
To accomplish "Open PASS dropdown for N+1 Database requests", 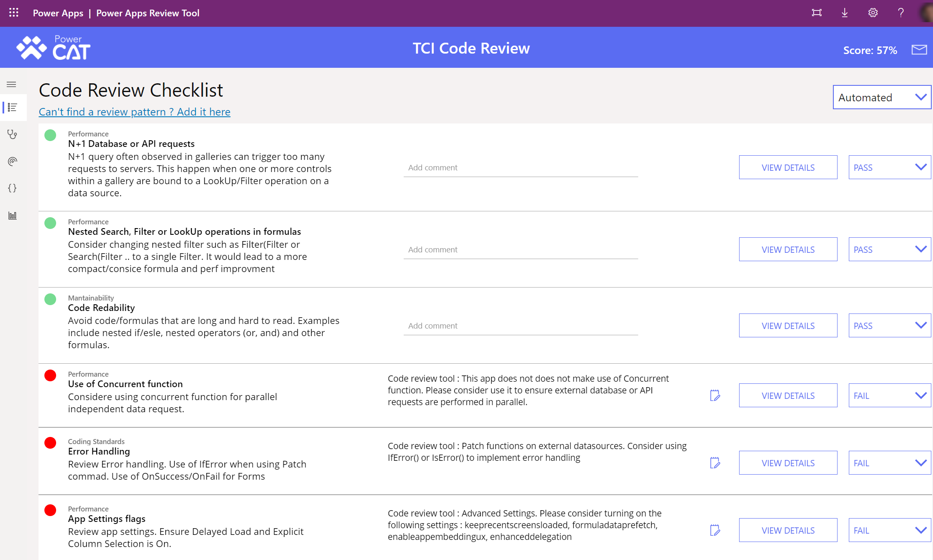I will pos(890,167).
